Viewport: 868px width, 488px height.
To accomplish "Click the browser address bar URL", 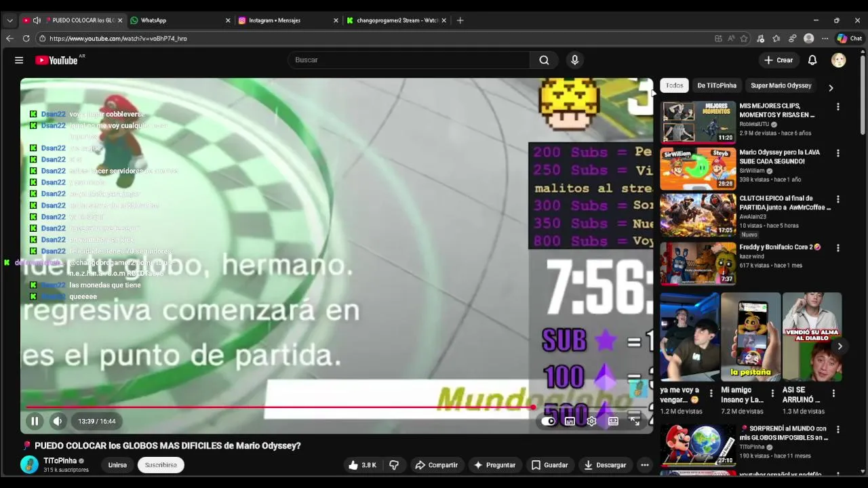I will coord(118,39).
